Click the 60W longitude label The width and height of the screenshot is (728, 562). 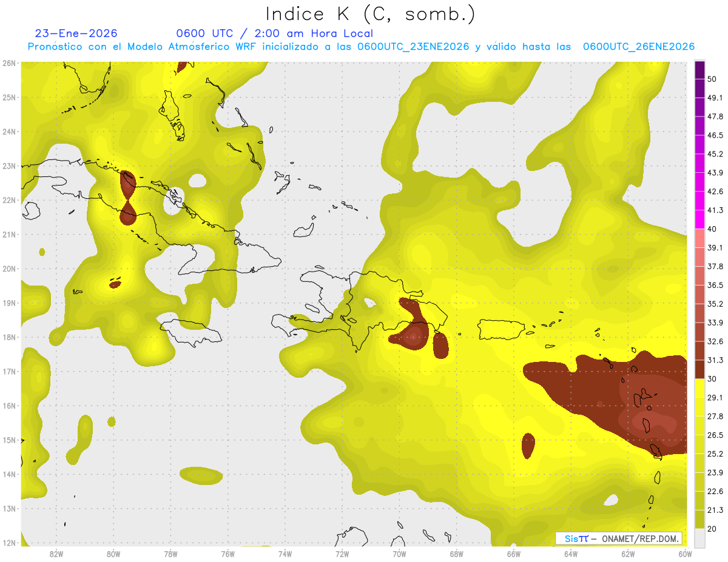[x=685, y=554]
